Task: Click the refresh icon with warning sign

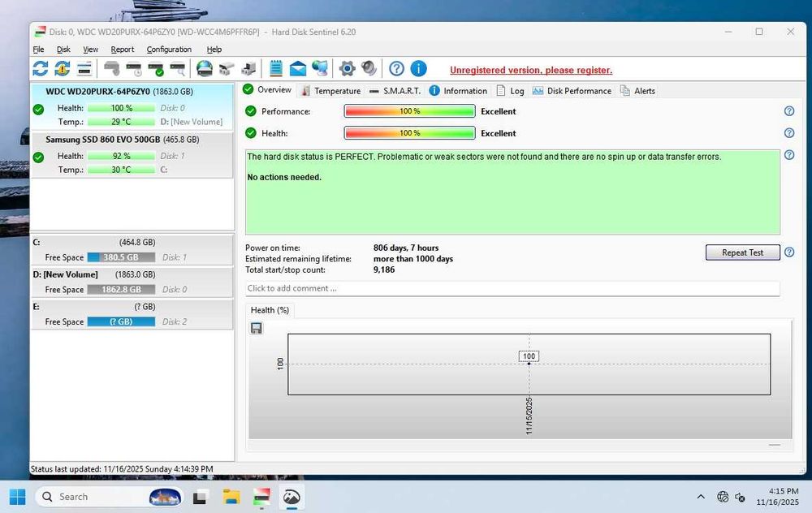Action: coord(63,68)
